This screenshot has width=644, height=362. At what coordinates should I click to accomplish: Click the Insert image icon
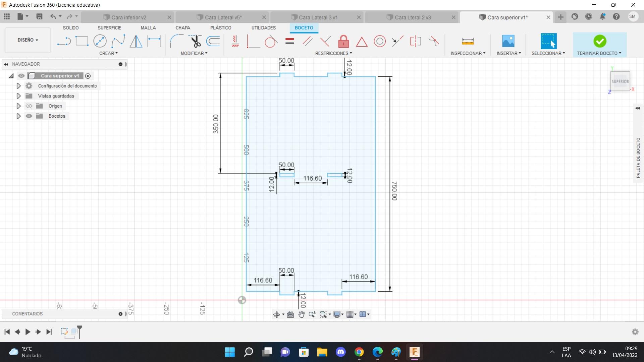tap(508, 41)
